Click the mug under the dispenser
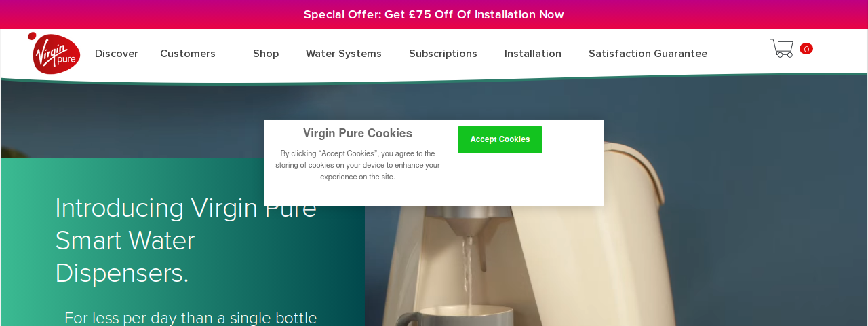Viewport: 868px width, 326px height. coord(454,316)
